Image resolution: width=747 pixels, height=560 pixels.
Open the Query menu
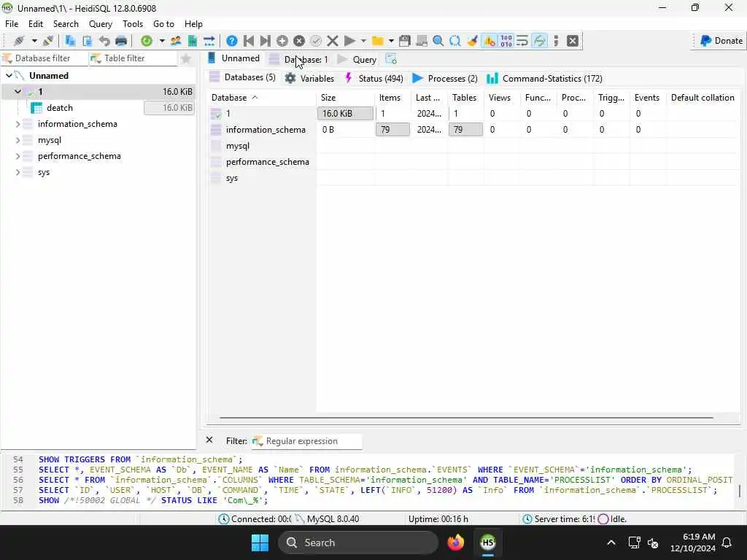[101, 24]
